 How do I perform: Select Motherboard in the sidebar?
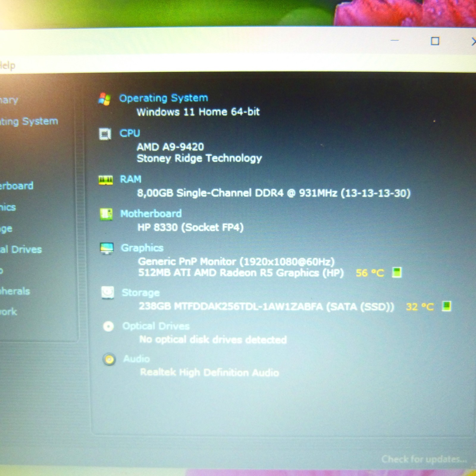coord(16,186)
